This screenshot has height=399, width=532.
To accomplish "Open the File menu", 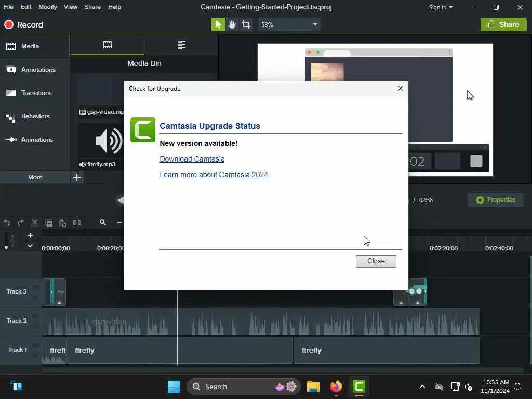I will click(8, 7).
